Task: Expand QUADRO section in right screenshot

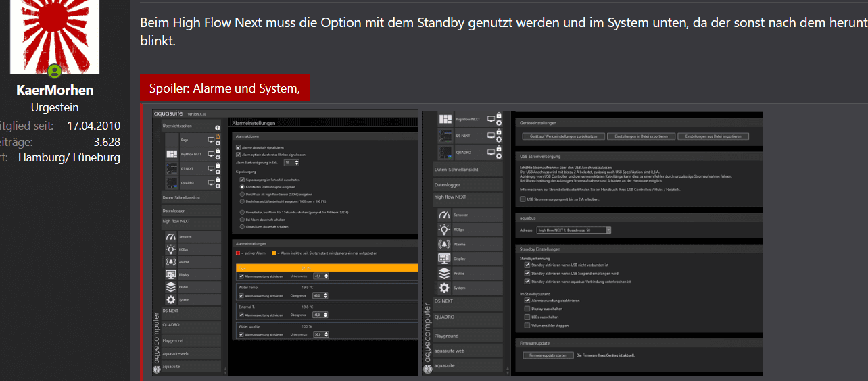Action: coord(468,320)
